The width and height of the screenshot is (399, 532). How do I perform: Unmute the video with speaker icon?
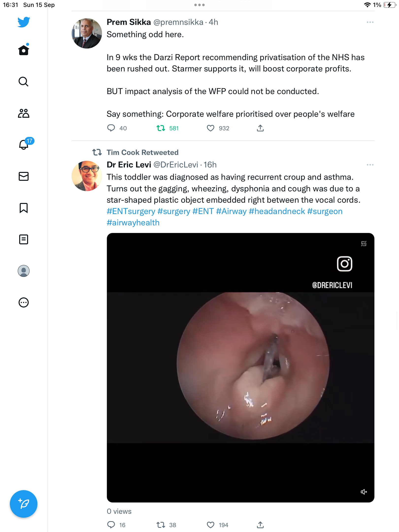(x=364, y=492)
